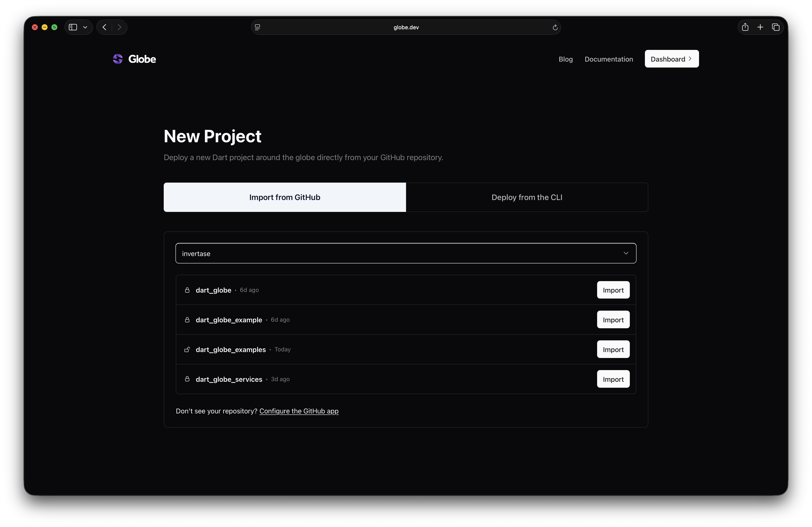The height and width of the screenshot is (527, 812).
Task: Click the browser back arrow
Action: [x=105, y=27]
